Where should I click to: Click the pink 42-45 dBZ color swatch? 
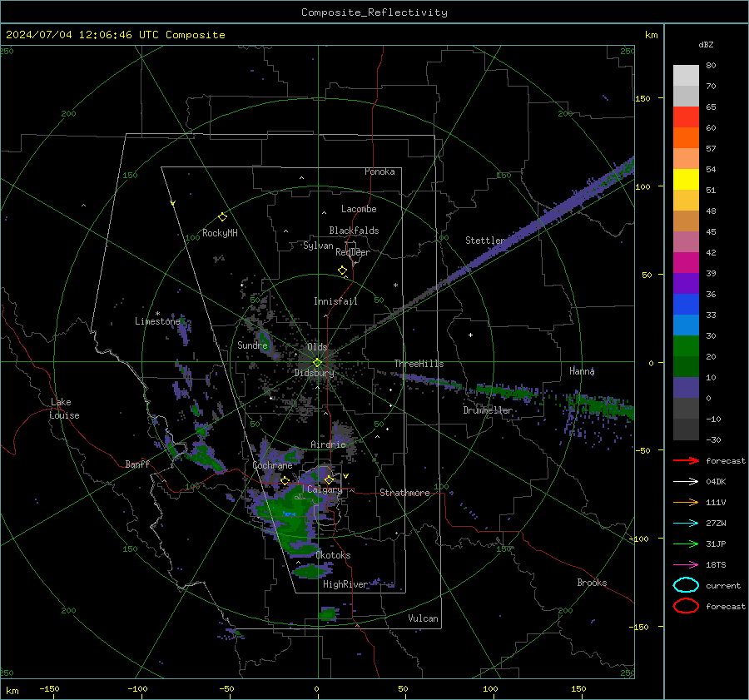tap(686, 242)
